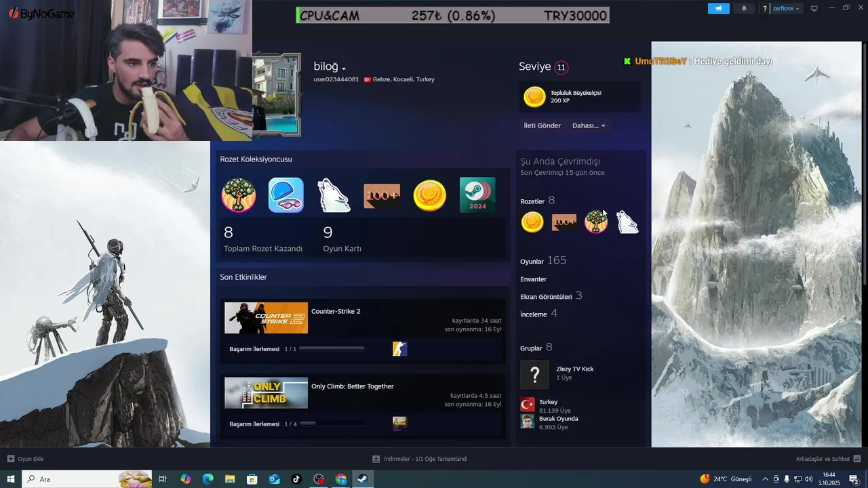The height and width of the screenshot is (488, 868).
Task: Open İndirmeler downloads status
Action: pos(420,459)
